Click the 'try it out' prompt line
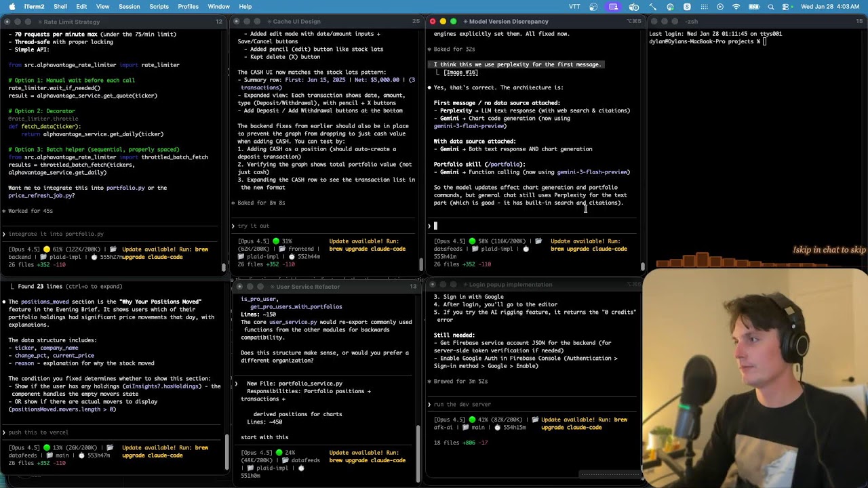 pyautogui.click(x=254, y=226)
